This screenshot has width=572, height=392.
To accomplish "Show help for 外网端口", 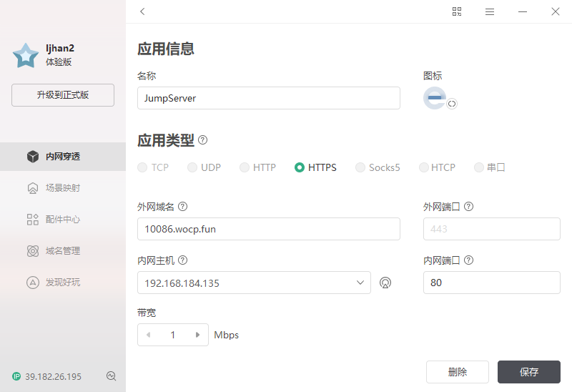I will click(468, 207).
